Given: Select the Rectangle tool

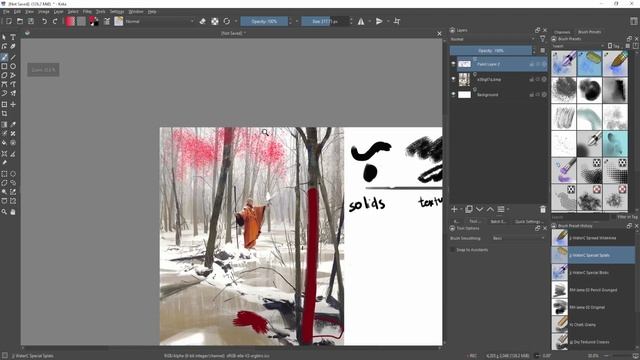Looking at the screenshot, I should point(4,66).
